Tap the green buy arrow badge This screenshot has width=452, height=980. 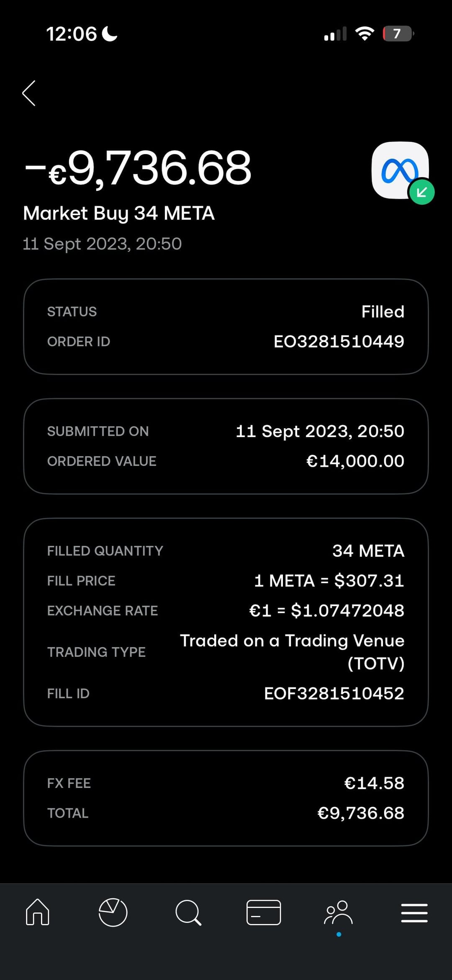point(422,192)
